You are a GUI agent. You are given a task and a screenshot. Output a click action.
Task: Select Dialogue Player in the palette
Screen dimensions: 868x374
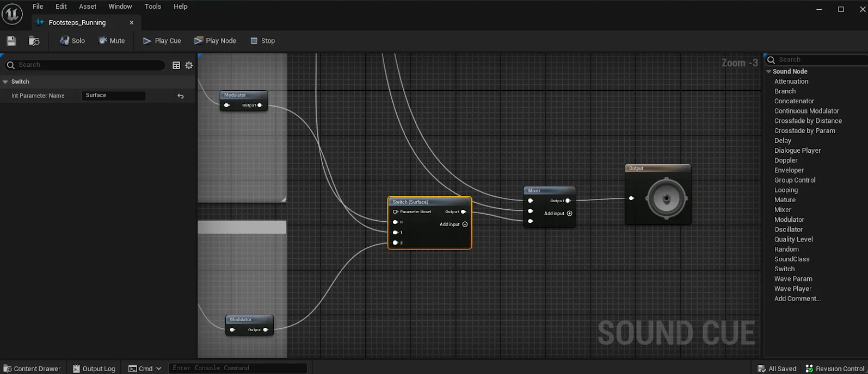coord(797,151)
